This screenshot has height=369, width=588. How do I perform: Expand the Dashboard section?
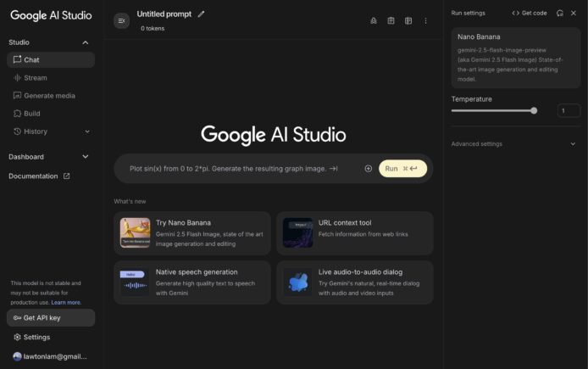[x=85, y=157]
